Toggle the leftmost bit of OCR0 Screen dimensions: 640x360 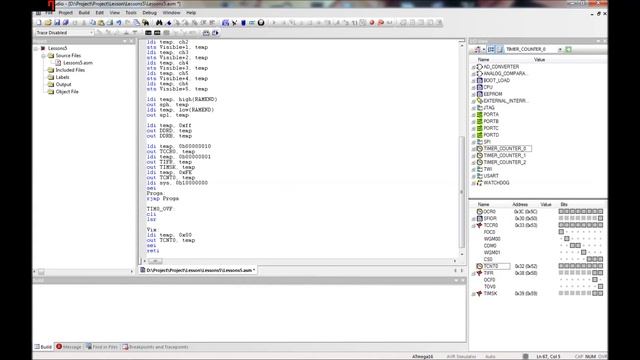point(561,211)
